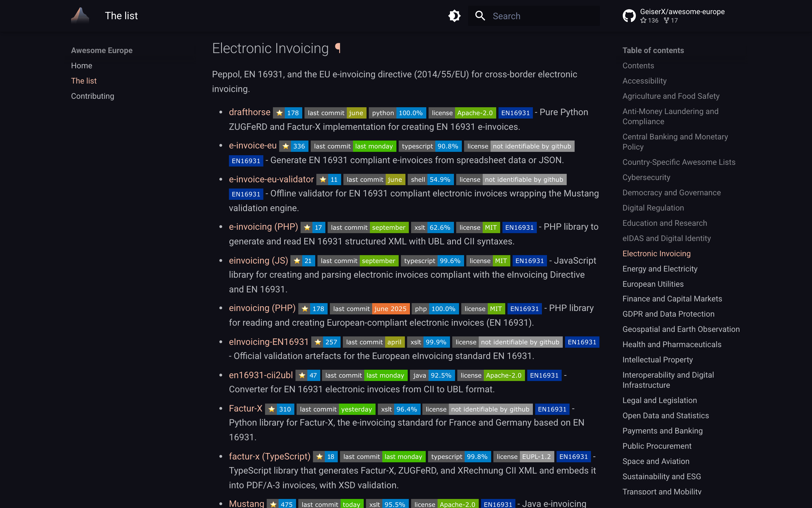Go to eIDAS and Digital Identity section
Viewport: 812px width, 508px height.
(667, 238)
